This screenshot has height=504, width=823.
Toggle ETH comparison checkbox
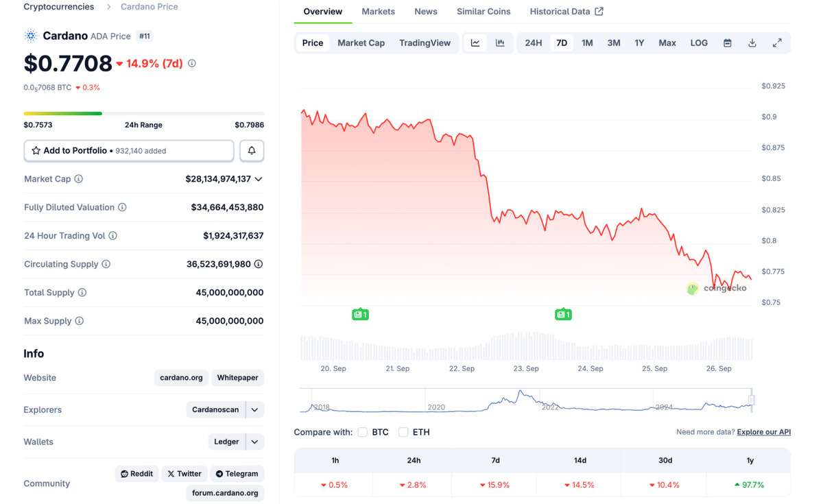click(x=403, y=432)
